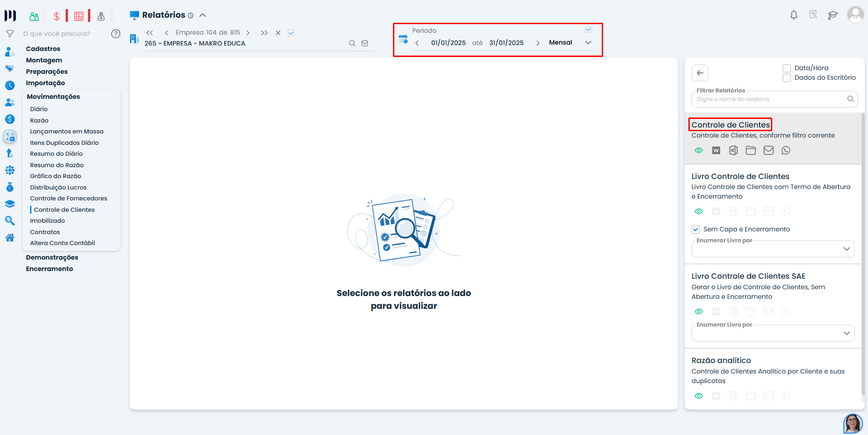Click the company envelope icon
This screenshot has width=868, height=435.
365,43
